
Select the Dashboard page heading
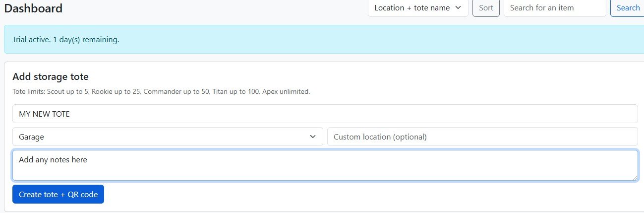(x=33, y=8)
